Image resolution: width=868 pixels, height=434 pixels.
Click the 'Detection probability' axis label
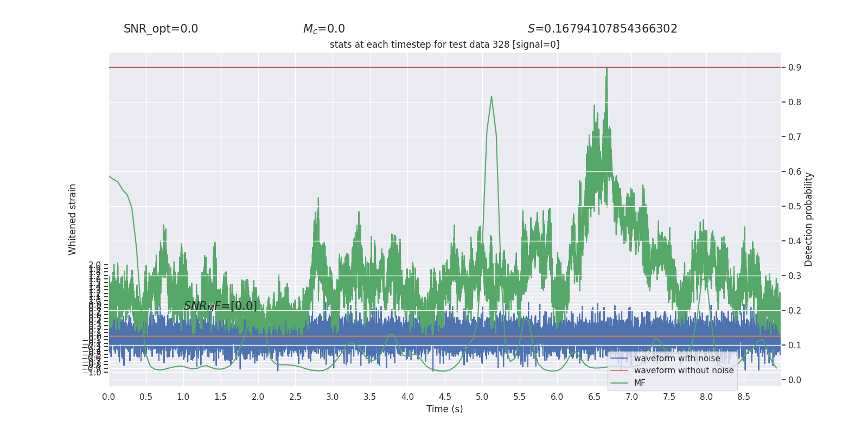809,219
